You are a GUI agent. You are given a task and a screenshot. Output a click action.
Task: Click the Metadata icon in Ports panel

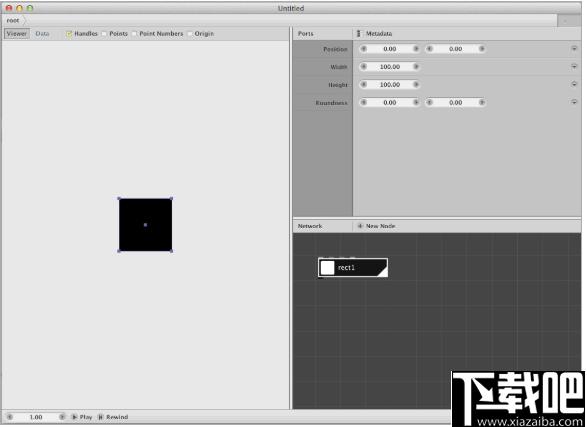coord(359,34)
